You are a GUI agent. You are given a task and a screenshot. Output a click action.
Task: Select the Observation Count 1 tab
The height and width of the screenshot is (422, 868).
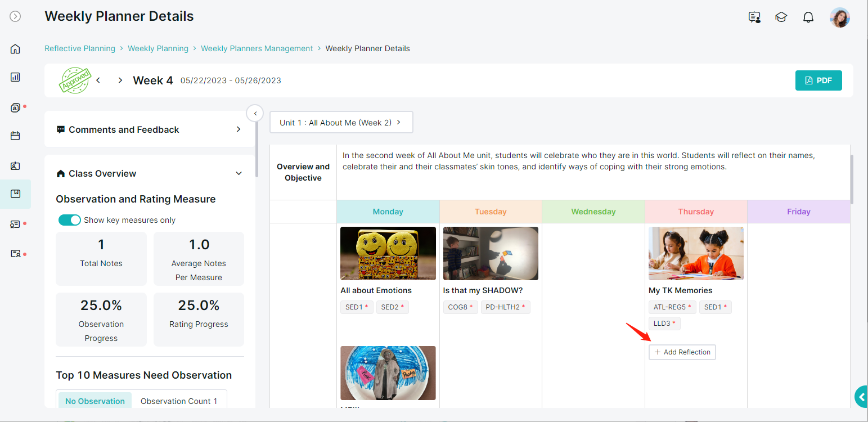pos(179,401)
